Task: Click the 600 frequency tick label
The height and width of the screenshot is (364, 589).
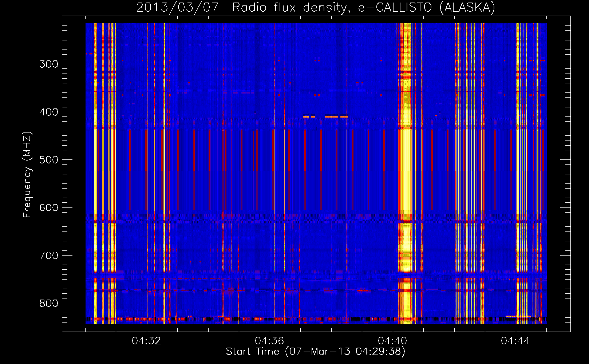Action: 49,207
